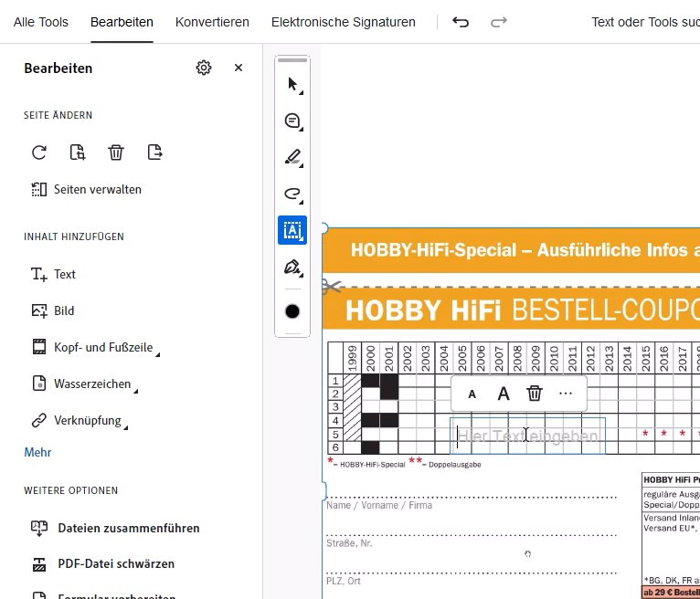The image size is (700, 599).
Task: Click the extract page icon
Action: [154, 152]
